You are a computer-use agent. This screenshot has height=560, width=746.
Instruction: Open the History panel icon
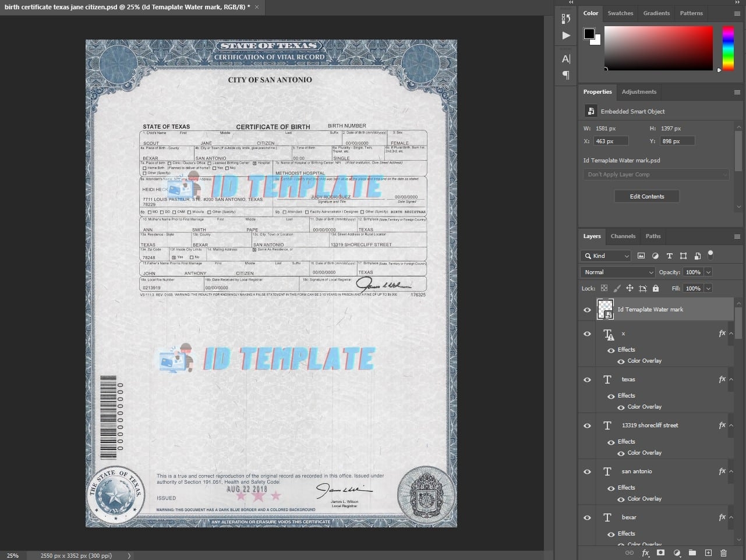coord(566,19)
